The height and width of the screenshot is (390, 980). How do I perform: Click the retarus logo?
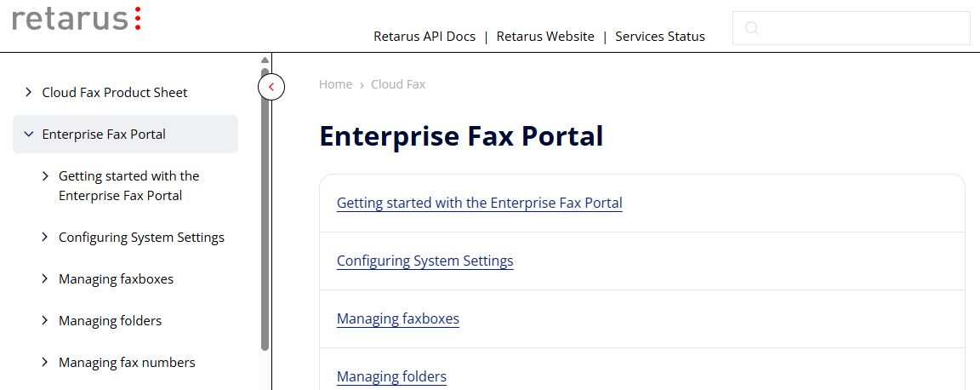coord(77,18)
